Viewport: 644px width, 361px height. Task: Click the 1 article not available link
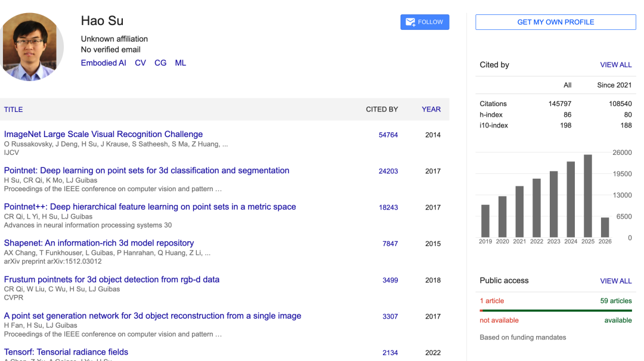(x=492, y=301)
